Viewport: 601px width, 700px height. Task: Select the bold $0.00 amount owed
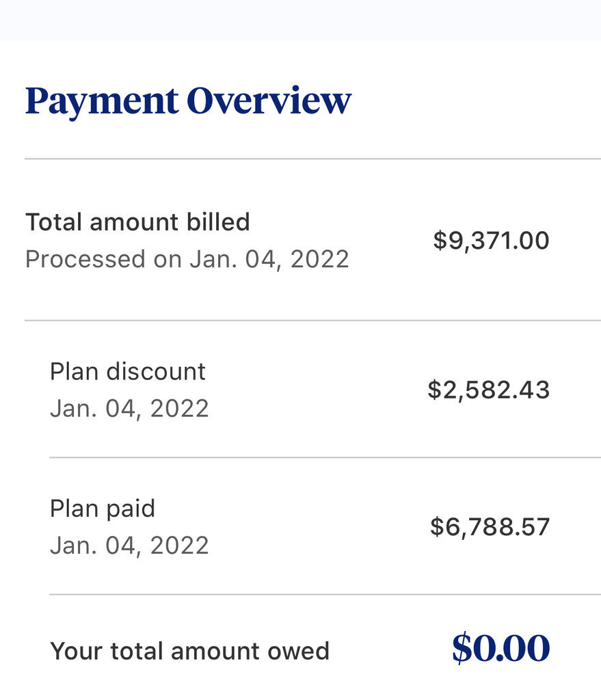pos(500,648)
